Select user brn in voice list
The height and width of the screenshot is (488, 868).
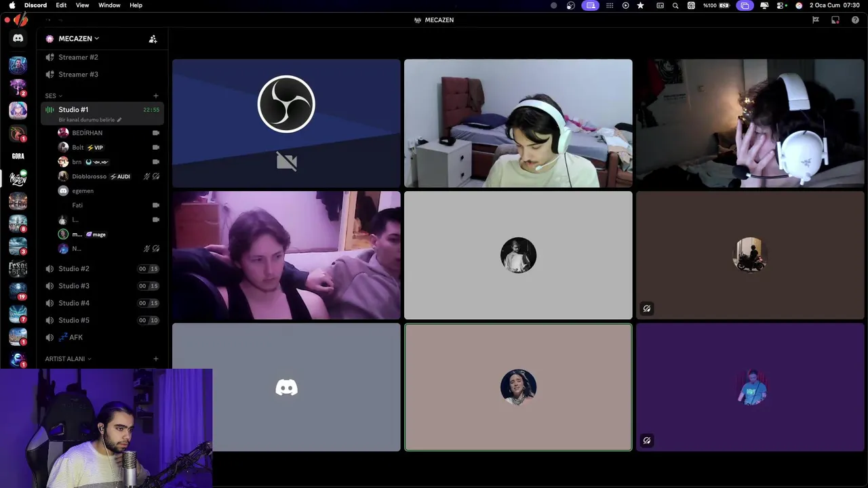pos(77,162)
